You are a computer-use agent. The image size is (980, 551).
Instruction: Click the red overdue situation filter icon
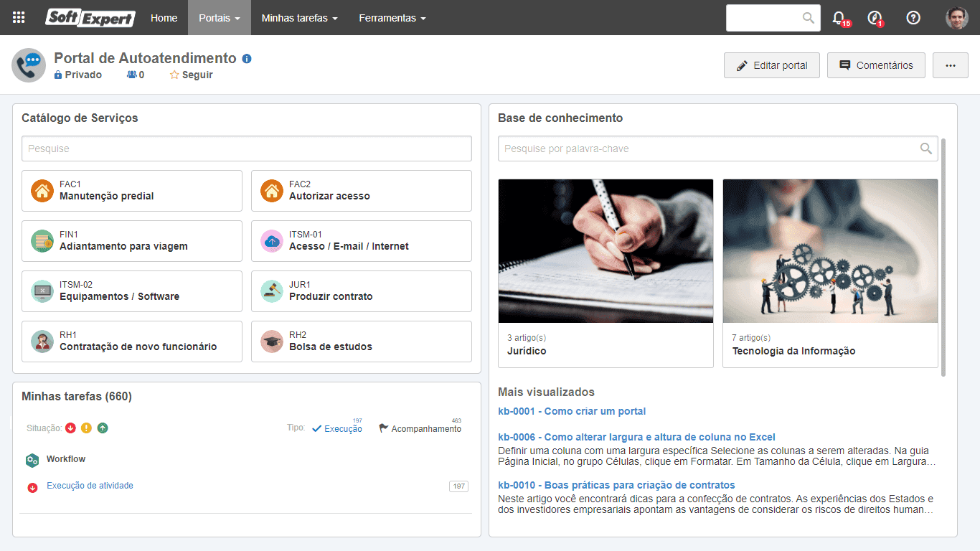pyautogui.click(x=70, y=428)
